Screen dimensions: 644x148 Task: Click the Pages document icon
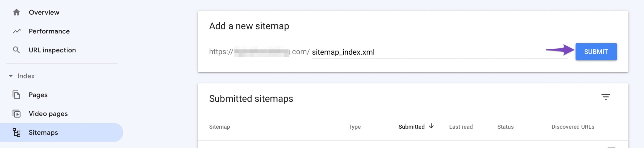pyautogui.click(x=16, y=95)
